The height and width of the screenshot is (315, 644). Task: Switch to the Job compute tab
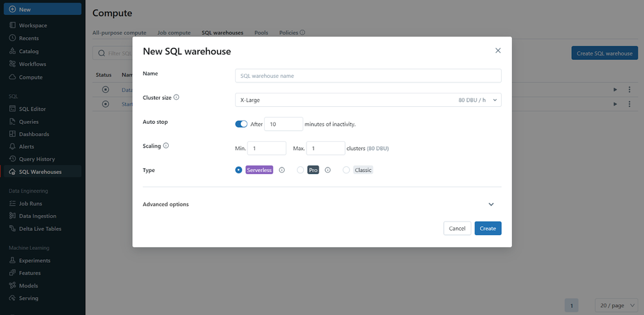coord(173,32)
